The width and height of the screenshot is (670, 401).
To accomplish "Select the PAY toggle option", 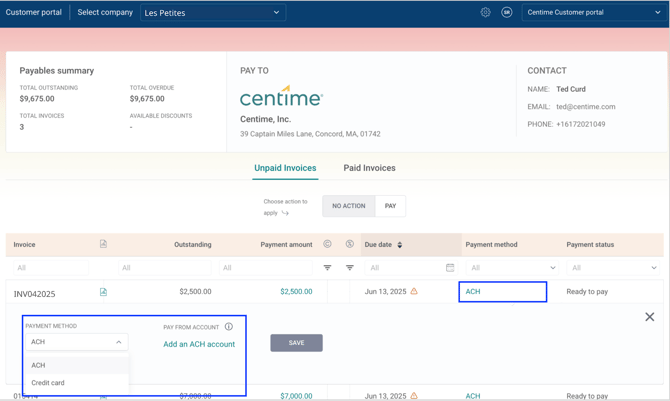I will click(x=390, y=206).
